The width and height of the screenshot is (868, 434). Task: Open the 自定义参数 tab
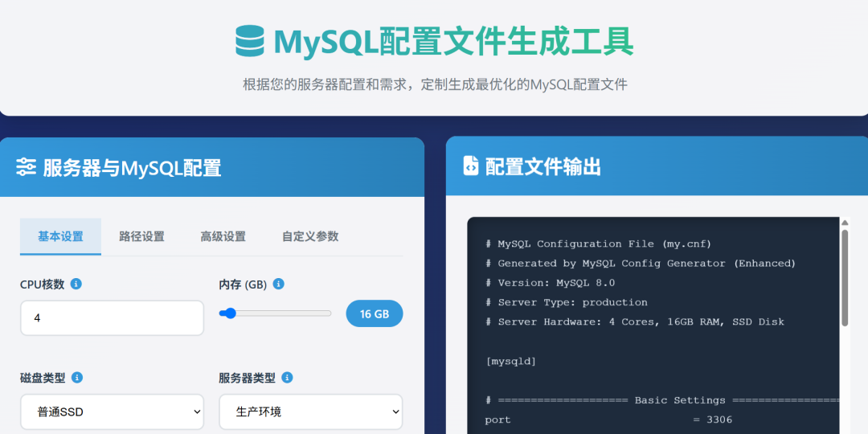(310, 236)
